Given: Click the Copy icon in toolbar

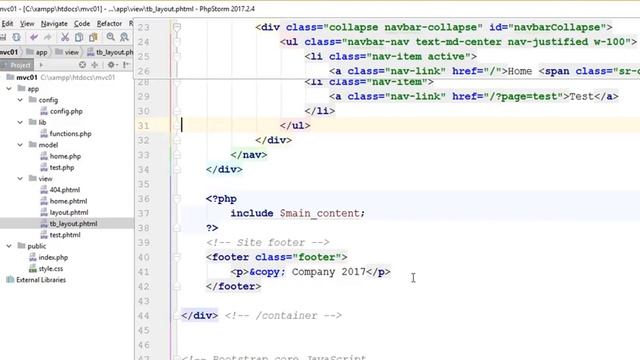Looking at the screenshot, I should 79,38.
